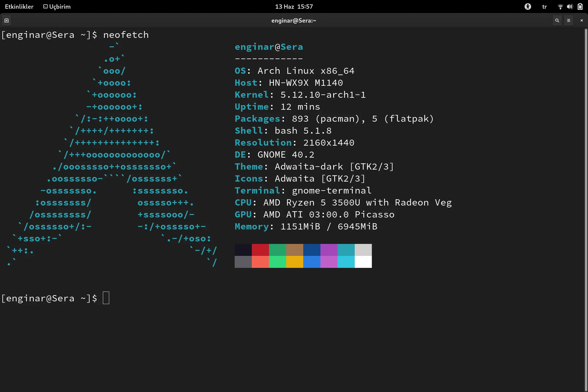The width and height of the screenshot is (588, 392).
Task: Open the accessibility menu icon
Action: 528,7
